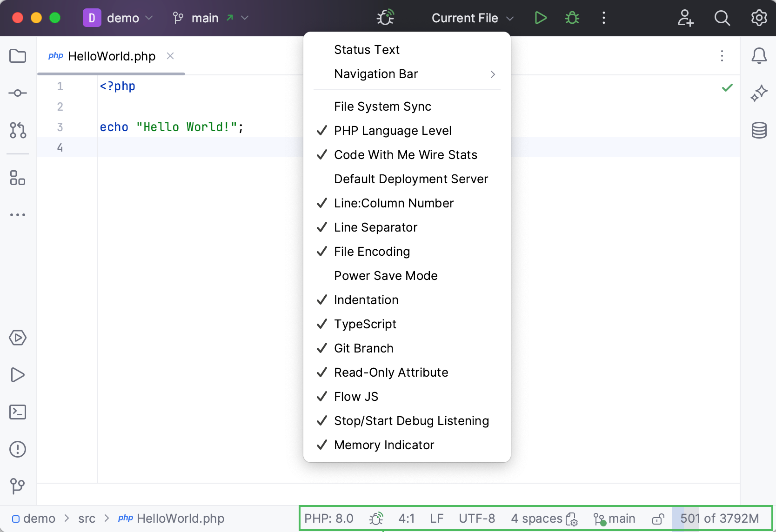This screenshot has width=776, height=532.
Task: Select the HelloWorld.php editor tab
Action: [111, 56]
